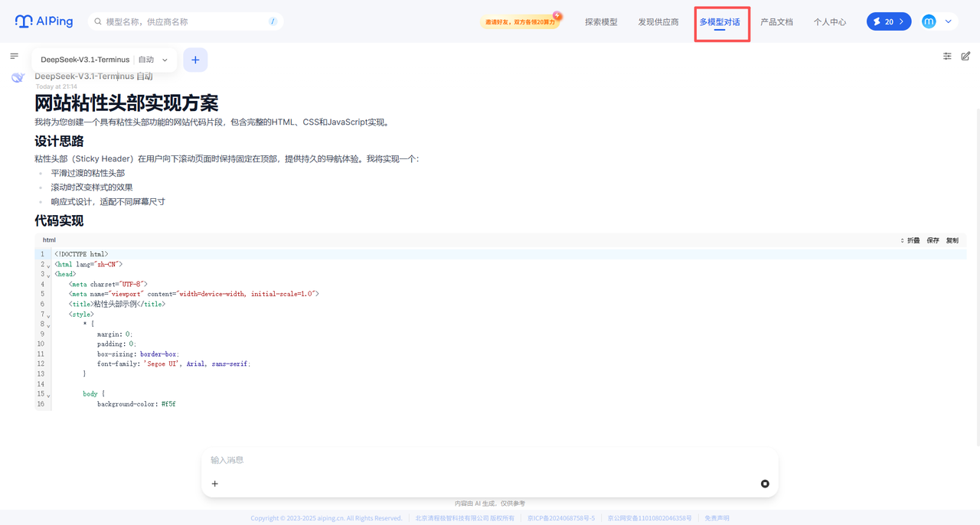The width and height of the screenshot is (980, 525).
Task: Click code line box-sizing: border-box
Action: point(139,354)
